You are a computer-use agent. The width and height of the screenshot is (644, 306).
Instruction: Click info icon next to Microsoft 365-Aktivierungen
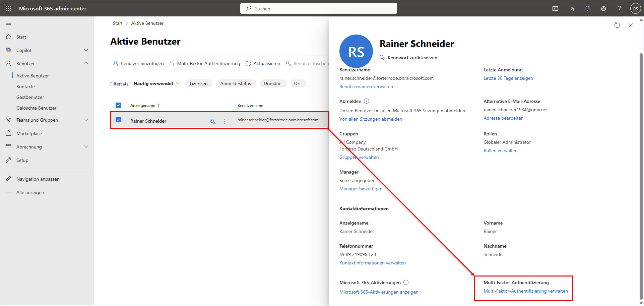[x=406, y=283]
